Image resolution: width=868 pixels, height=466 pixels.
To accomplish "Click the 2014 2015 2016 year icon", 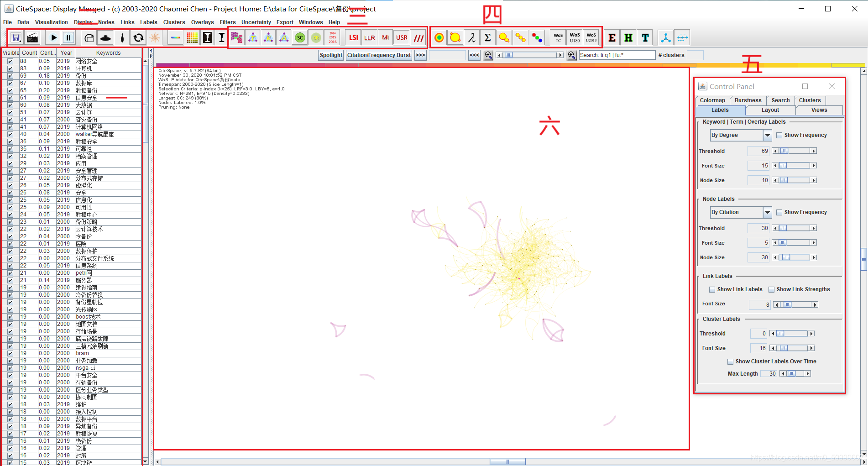I will click(x=332, y=38).
